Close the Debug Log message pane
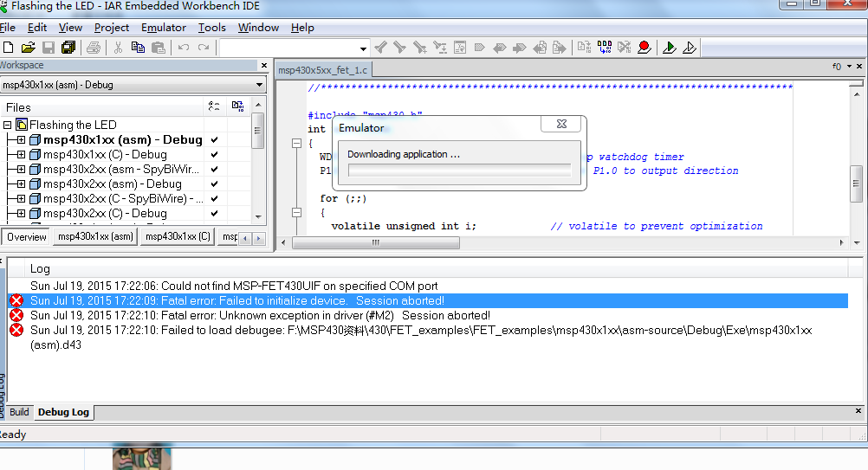Image resolution: width=868 pixels, height=470 pixels. (858, 411)
